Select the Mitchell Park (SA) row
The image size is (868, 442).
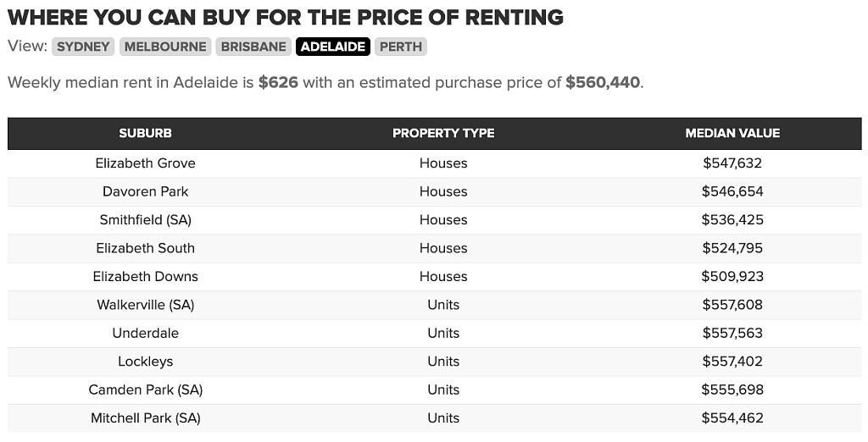(435, 417)
